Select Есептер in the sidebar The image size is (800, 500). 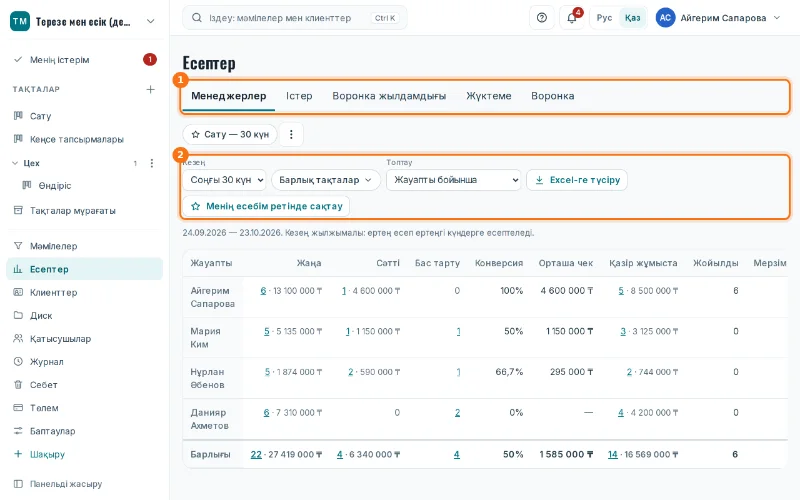tap(84, 269)
